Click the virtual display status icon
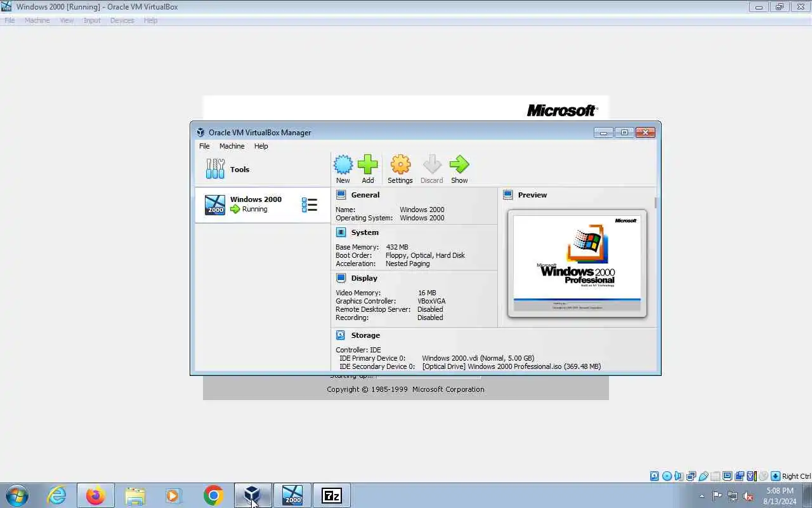812x508 pixels. 728,476
